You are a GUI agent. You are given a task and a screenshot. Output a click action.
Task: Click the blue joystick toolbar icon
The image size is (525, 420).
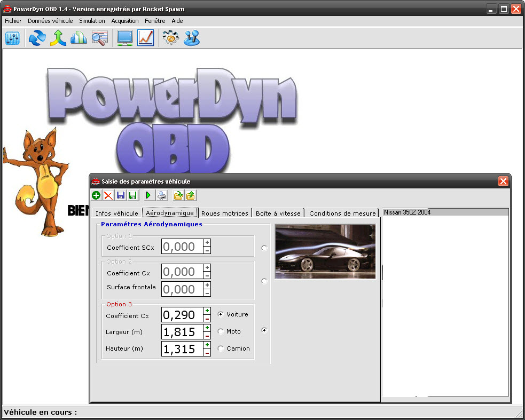click(192, 38)
